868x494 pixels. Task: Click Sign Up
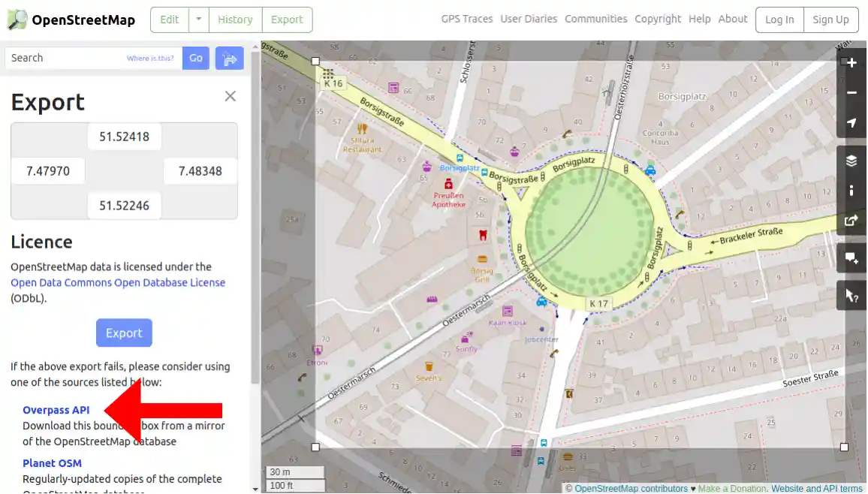click(x=830, y=20)
